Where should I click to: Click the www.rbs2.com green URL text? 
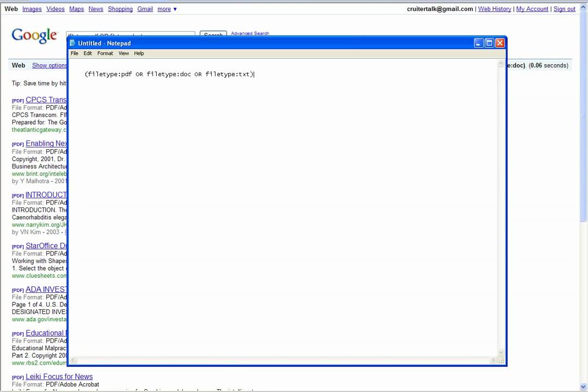pos(39,363)
